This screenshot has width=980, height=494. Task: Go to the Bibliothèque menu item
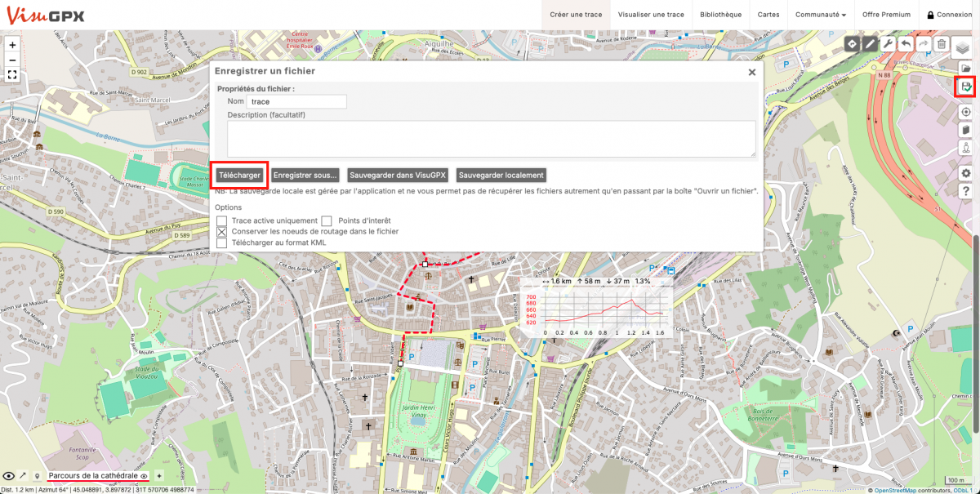(x=721, y=15)
